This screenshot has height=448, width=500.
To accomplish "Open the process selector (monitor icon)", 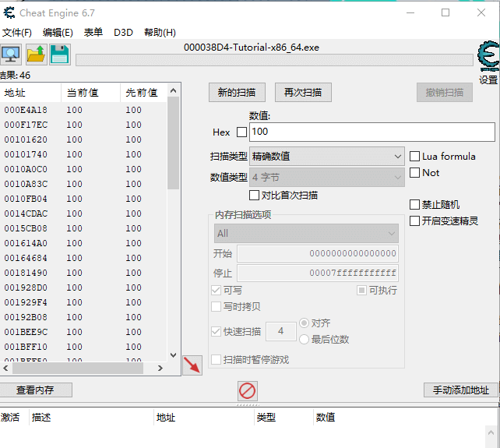I will [x=11, y=55].
